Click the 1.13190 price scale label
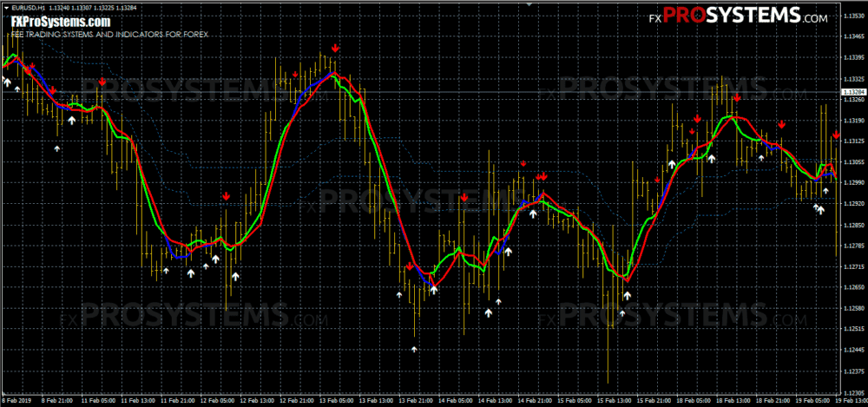The width and height of the screenshot is (868, 407). pyautogui.click(x=852, y=120)
